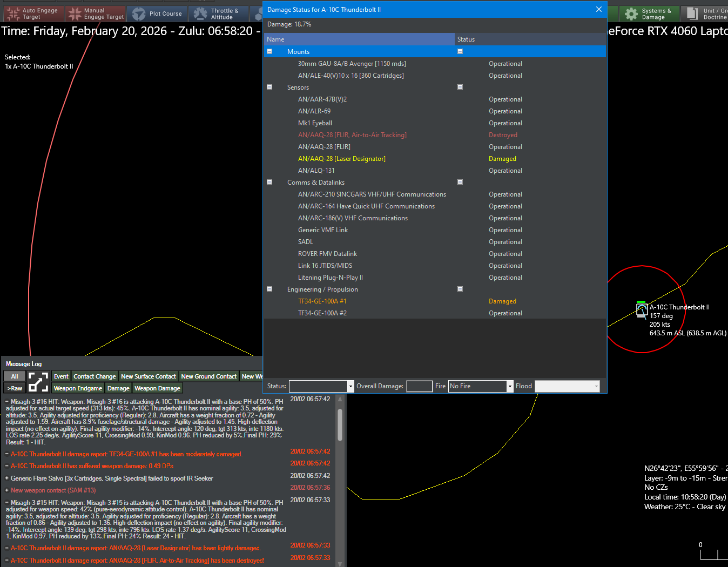Toggle the New Surface Contact filter
Screen dimensions: 728x567
tap(149, 376)
